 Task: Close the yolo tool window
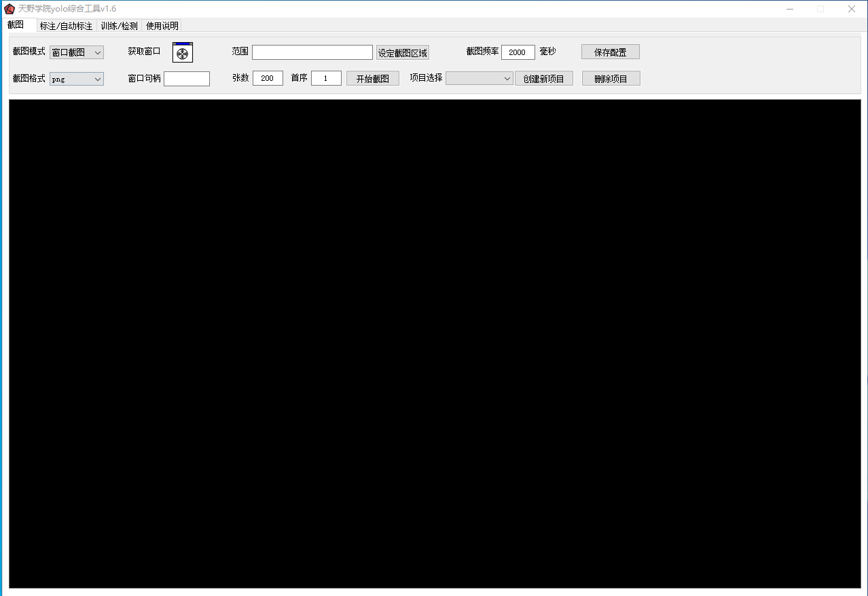[x=852, y=9]
